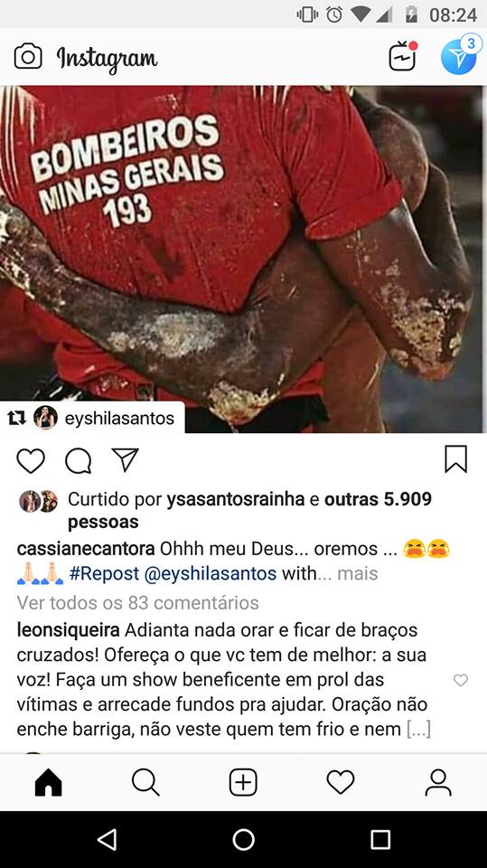This screenshot has height=868, width=487.
Task: Tap the Android back navigation button
Action: click(x=108, y=839)
